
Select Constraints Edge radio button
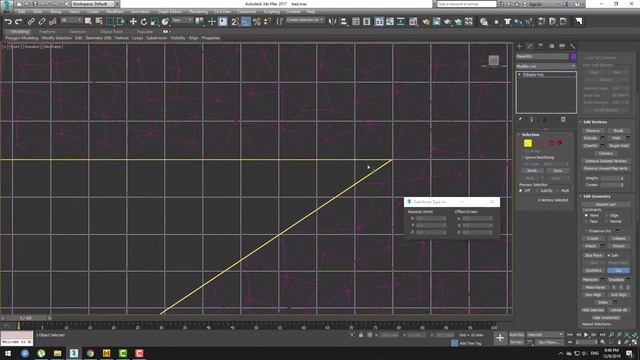[607, 215]
